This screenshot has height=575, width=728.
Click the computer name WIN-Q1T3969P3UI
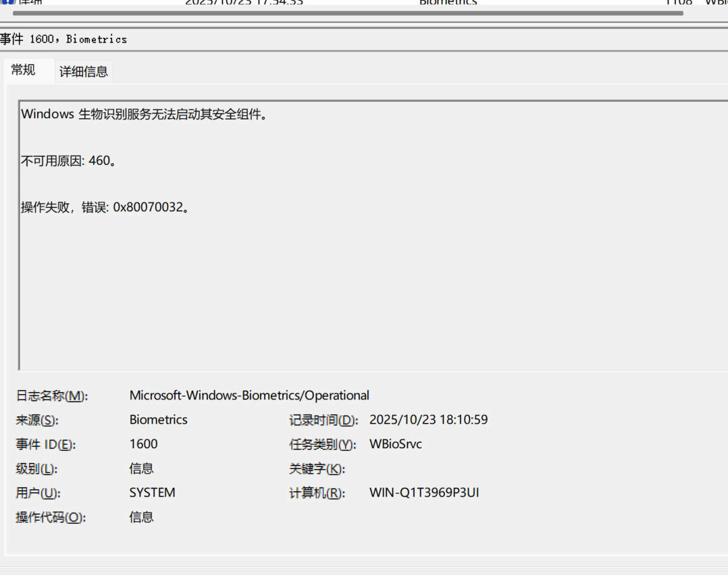click(x=424, y=493)
